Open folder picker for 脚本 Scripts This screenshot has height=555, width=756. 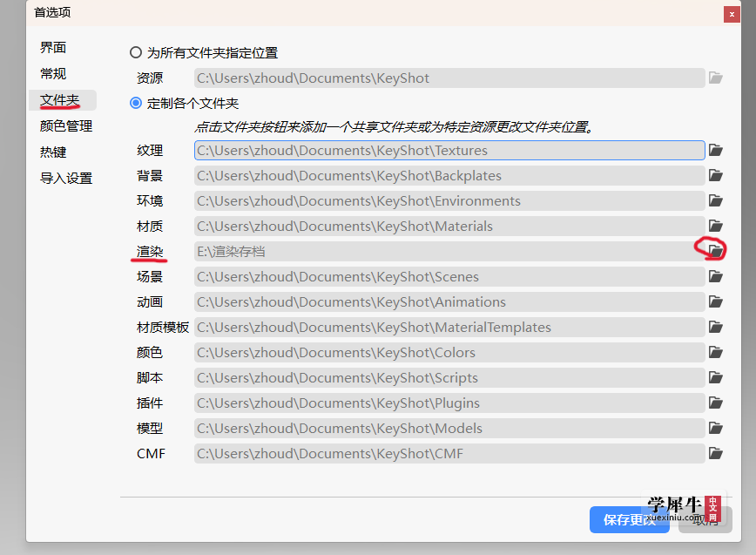[x=716, y=377]
